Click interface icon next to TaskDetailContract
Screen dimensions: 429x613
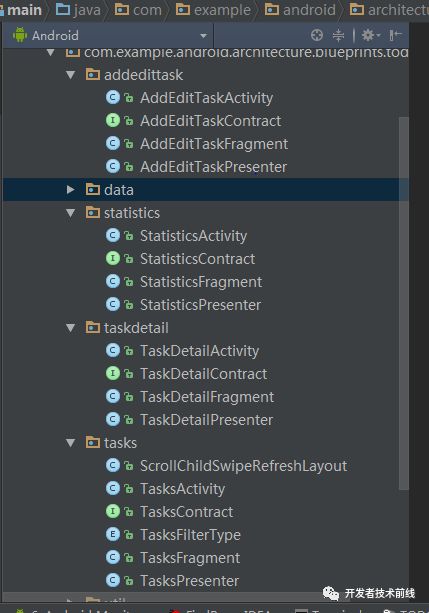point(113,373)
